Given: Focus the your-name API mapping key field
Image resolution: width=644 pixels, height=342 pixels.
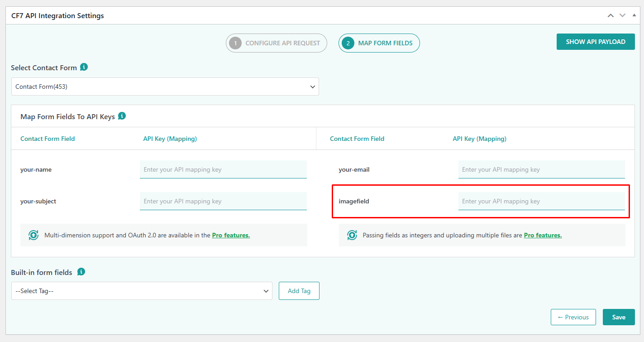Looking at the screenshot, I should 223,169.
